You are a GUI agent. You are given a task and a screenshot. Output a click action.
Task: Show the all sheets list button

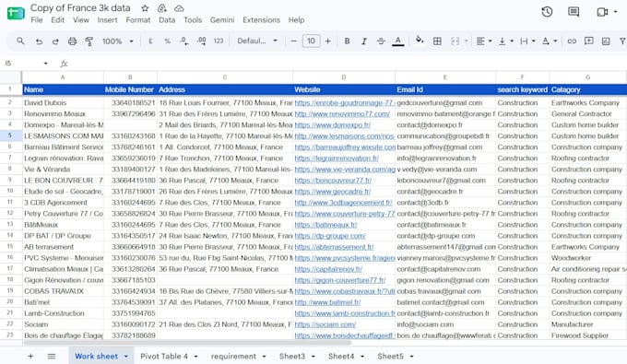[52, 356]
